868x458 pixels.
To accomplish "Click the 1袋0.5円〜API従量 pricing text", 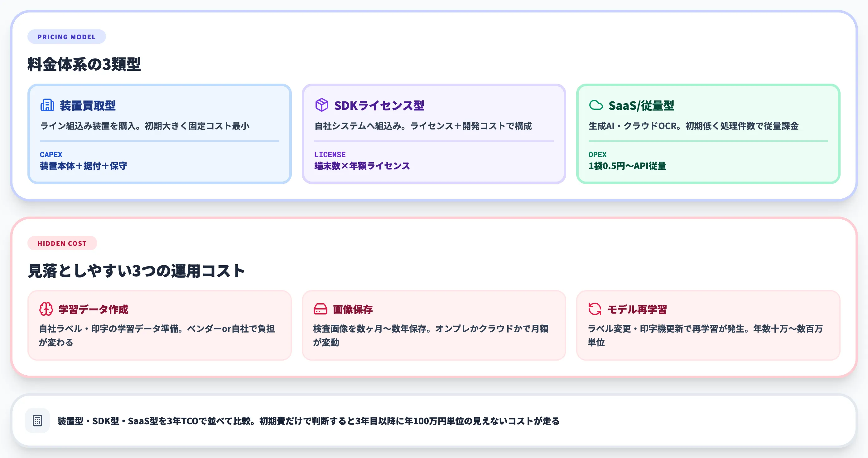I will [x=627, y=166].
